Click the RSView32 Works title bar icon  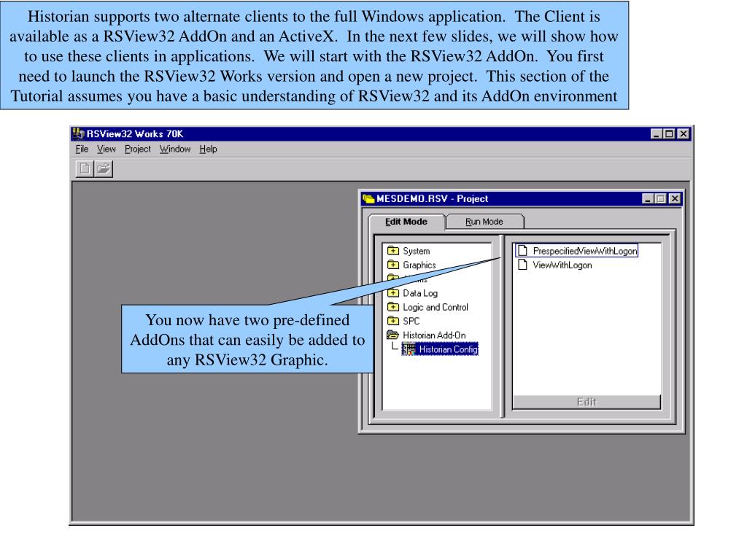[x=79, y=134]
